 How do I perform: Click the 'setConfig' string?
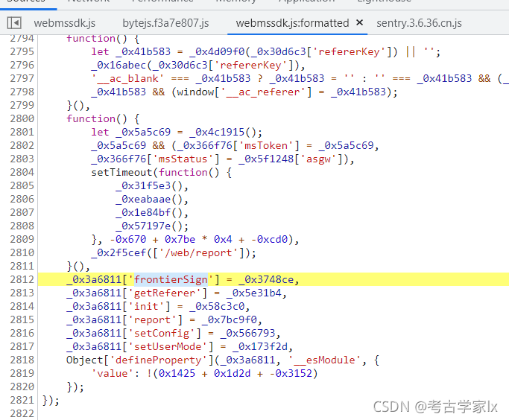pos(162,333)
